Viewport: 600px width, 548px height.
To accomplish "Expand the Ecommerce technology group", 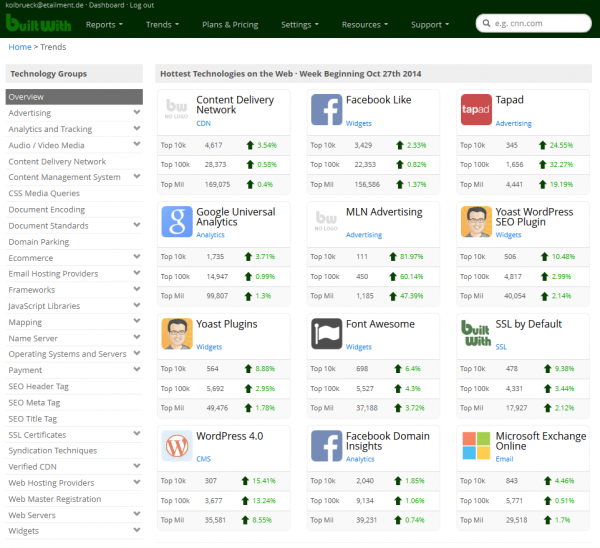I will coord(136,257).
